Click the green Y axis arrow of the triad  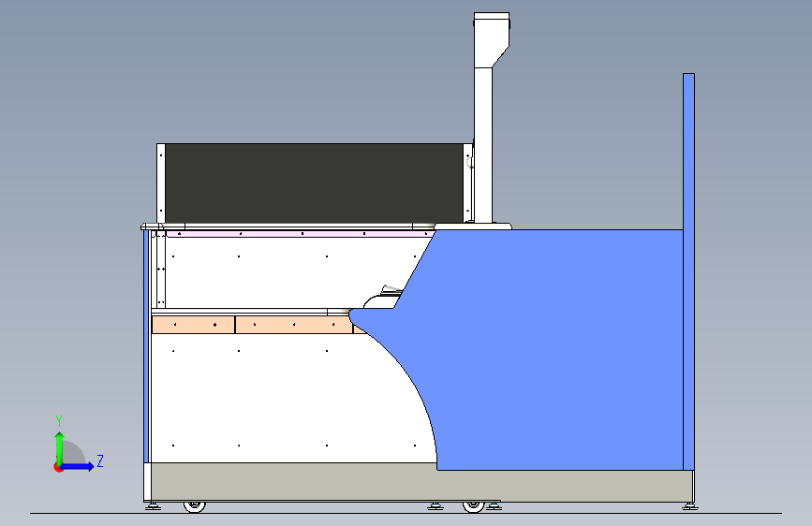(60, 447)
